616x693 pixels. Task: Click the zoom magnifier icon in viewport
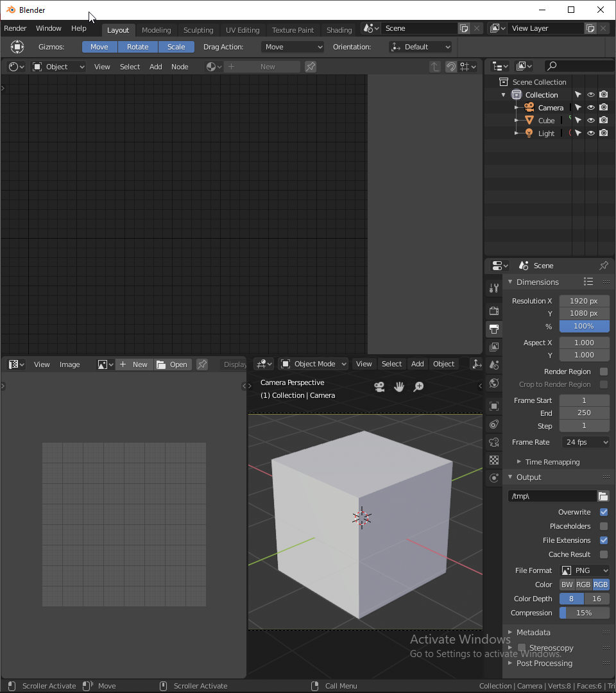(x=418, y=386)
